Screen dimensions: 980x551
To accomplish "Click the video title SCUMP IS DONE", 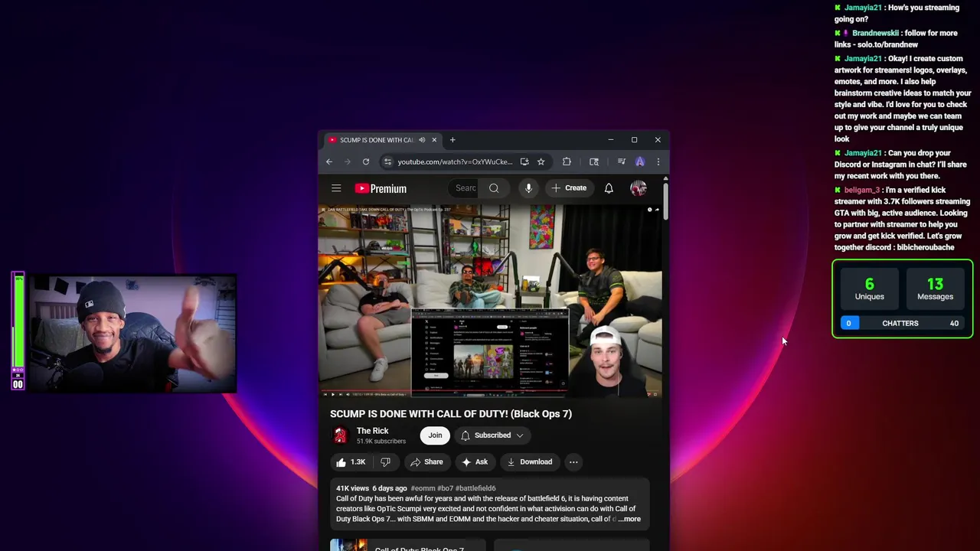I will click(x=451, y=414).
